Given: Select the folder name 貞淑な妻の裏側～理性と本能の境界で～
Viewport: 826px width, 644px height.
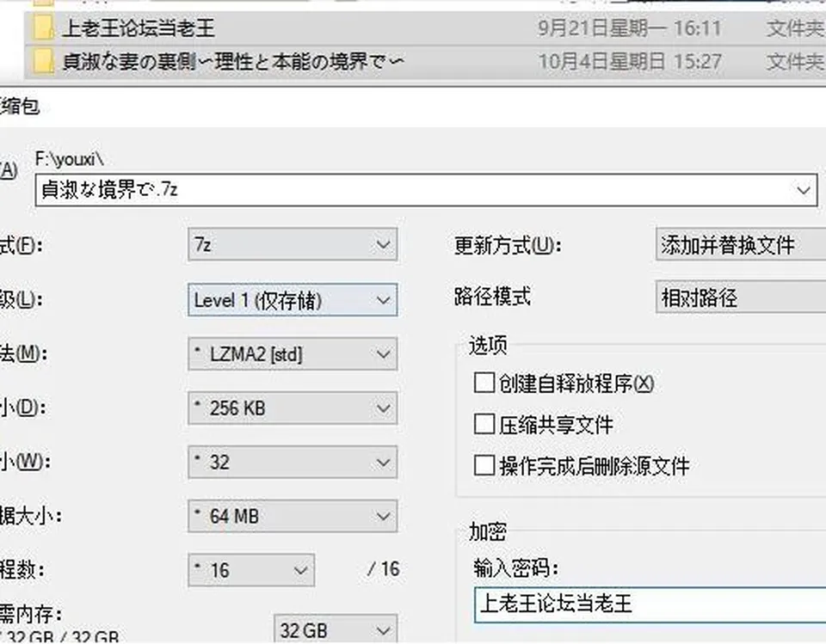Looking at the screenshot, I should point(233,62).
